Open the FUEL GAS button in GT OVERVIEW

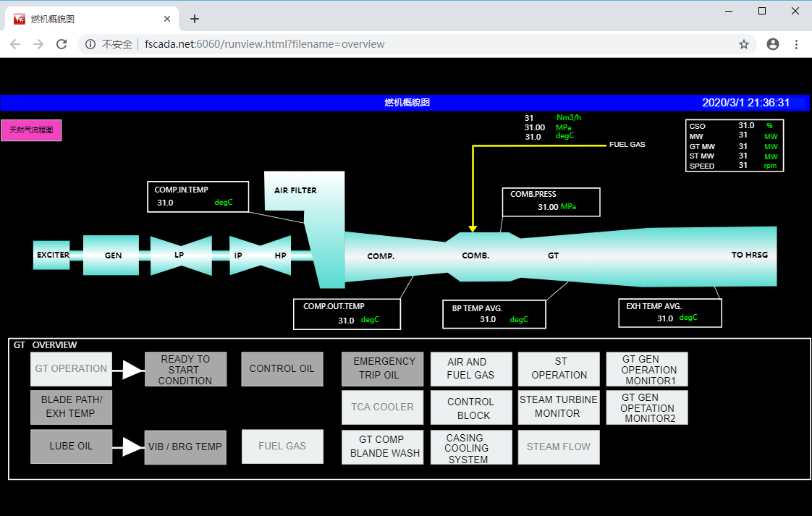282,446
